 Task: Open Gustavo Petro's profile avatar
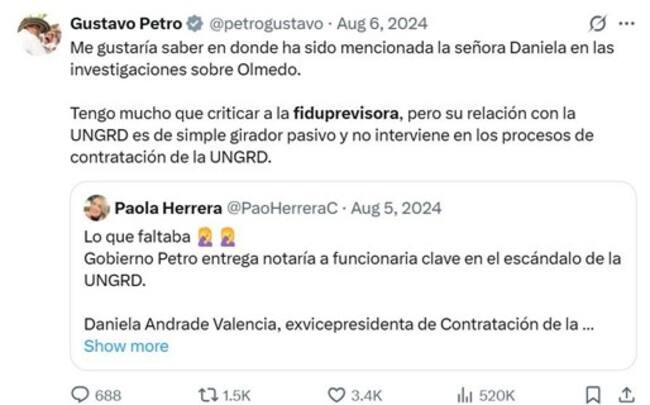point(39,35)
